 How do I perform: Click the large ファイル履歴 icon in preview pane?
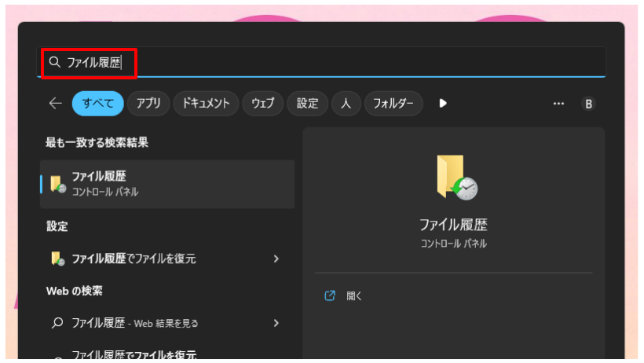(456, 177)
